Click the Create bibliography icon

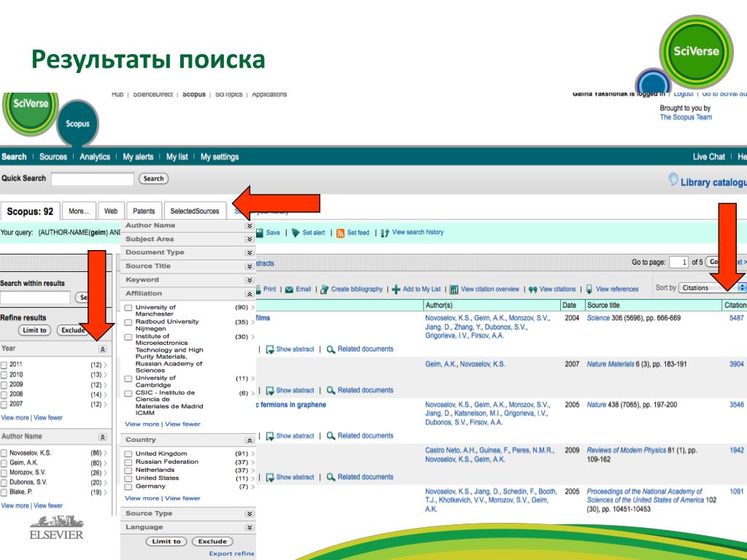pyautogui.click(x=325, y=289)
